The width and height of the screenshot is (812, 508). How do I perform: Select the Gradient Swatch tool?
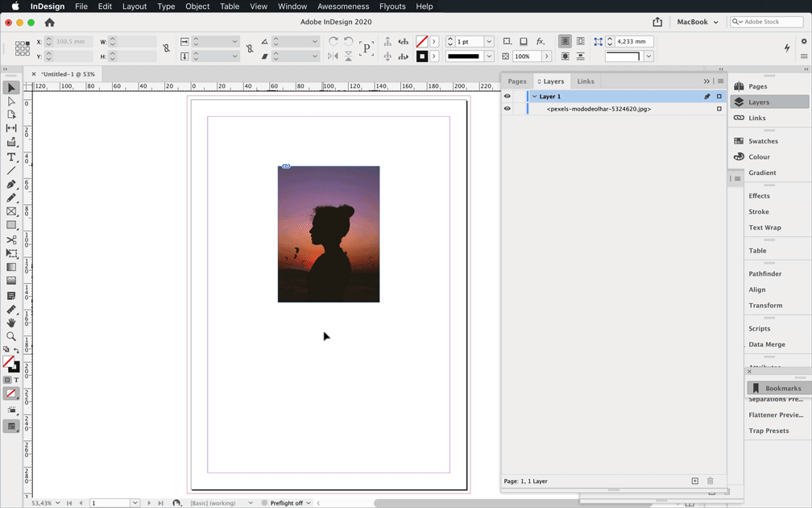(11, 267)
